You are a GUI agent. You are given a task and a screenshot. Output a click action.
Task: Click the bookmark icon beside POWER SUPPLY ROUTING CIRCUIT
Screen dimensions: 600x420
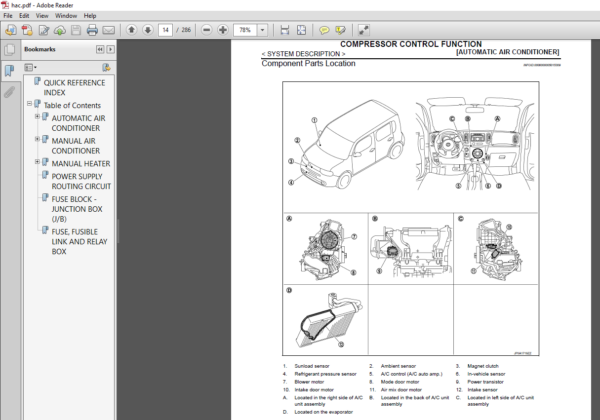[45, 175]
